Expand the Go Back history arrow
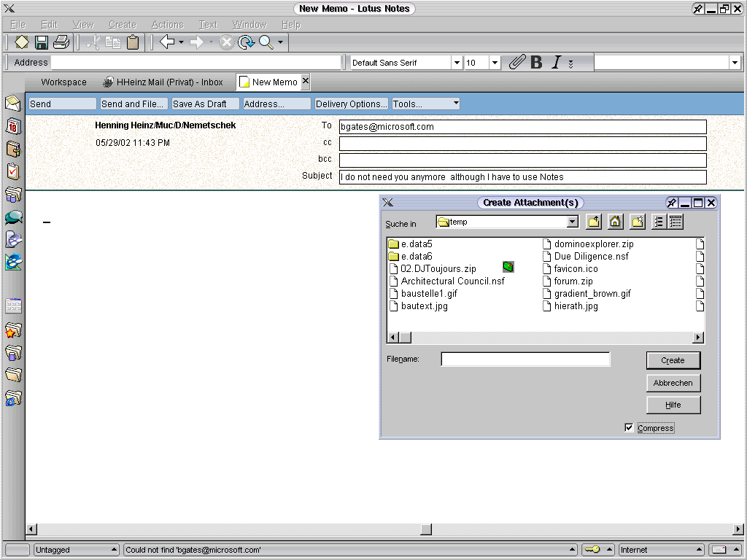 point(182,42)
